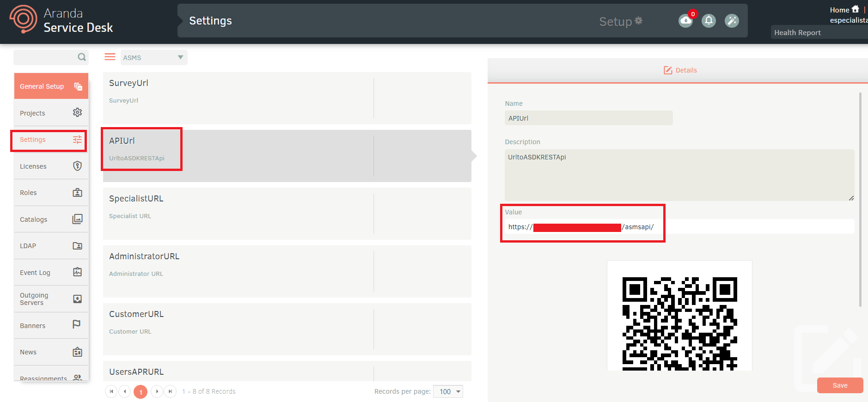Go to next page of records
Image resolution: width=868 pixels, height=402 pixels.
(157, 391)
